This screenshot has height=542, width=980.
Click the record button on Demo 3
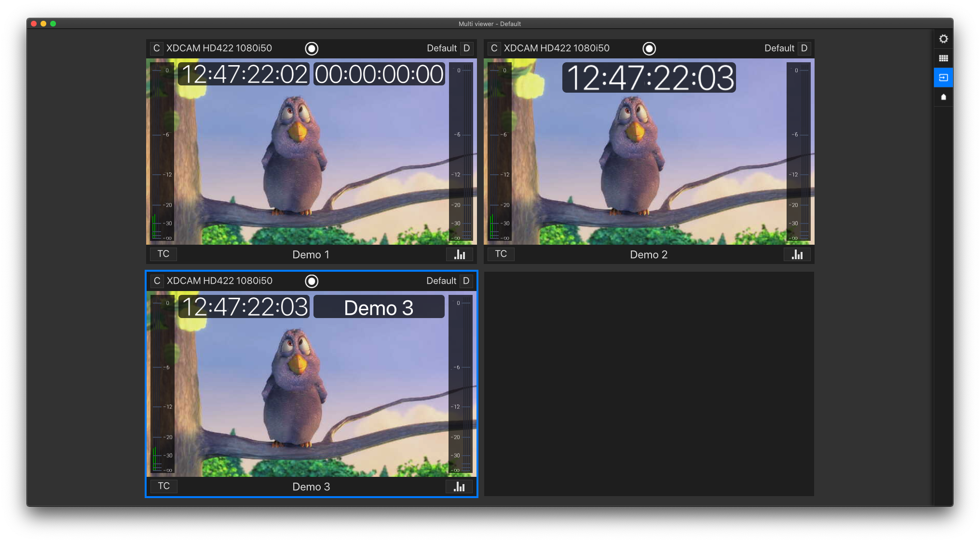tap(312, 281)
